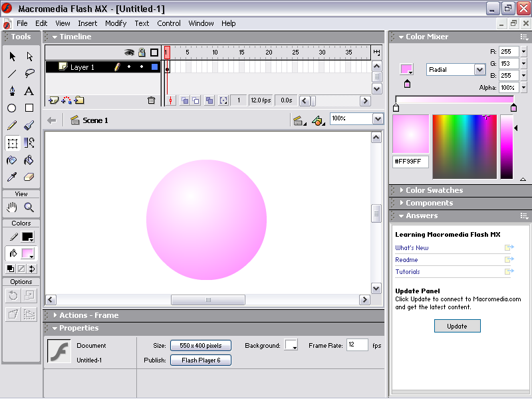This screenshot has height=399, width=532.
Task: Open the Tutorials link
Action: coord(408,272)
